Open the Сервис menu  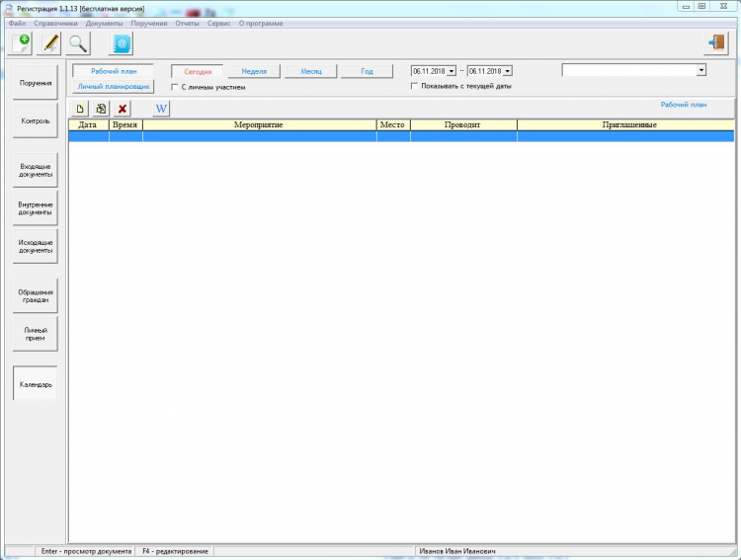pos(219,23)
